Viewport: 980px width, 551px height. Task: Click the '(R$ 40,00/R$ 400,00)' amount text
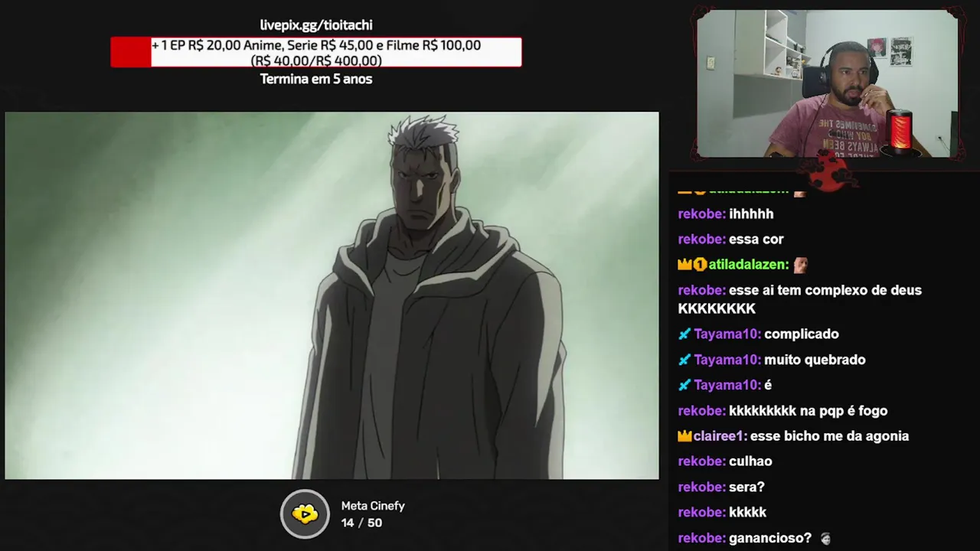pos(316,60)
